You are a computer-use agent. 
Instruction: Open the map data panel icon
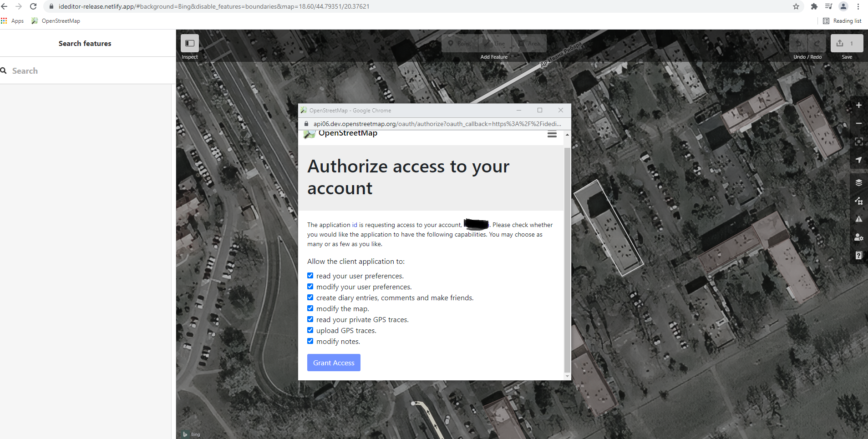pyautogui.click(x=858, y=201)
